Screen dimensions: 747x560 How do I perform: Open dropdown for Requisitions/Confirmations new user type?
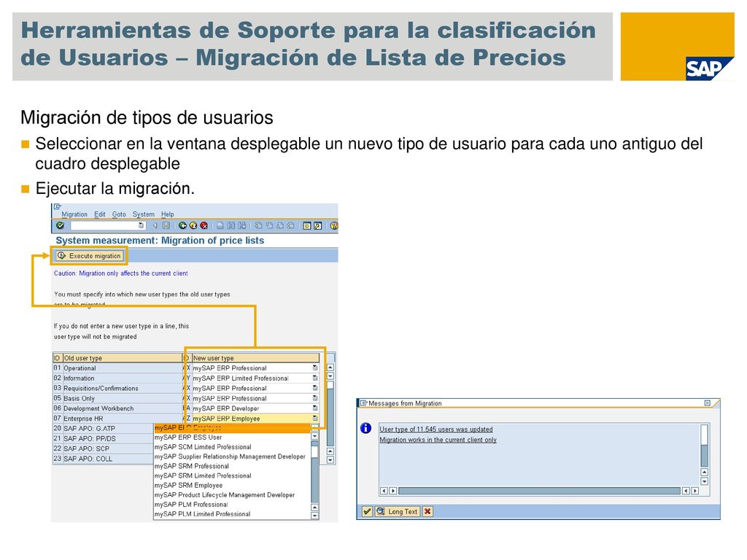315,388
